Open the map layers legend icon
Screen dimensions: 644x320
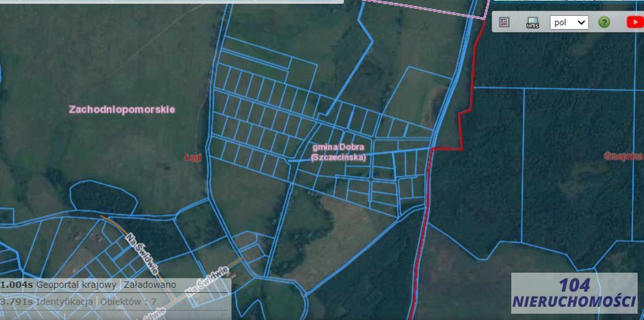point(504,22)
